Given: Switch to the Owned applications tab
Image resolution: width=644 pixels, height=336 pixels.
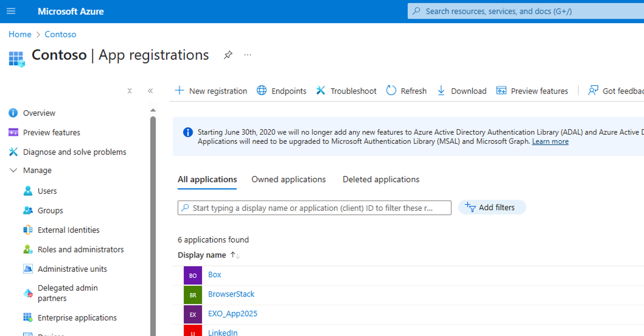Looking at the screenshot, I should (288, 179).
